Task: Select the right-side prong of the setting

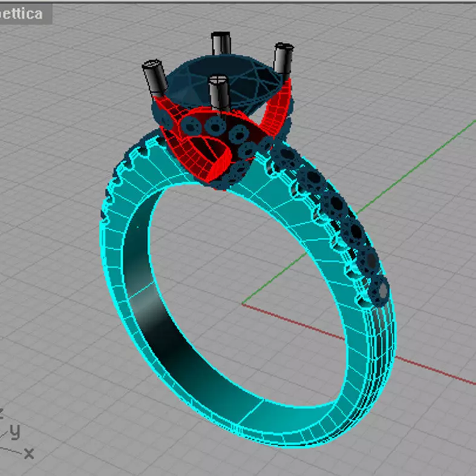Action: coord(284,58)
